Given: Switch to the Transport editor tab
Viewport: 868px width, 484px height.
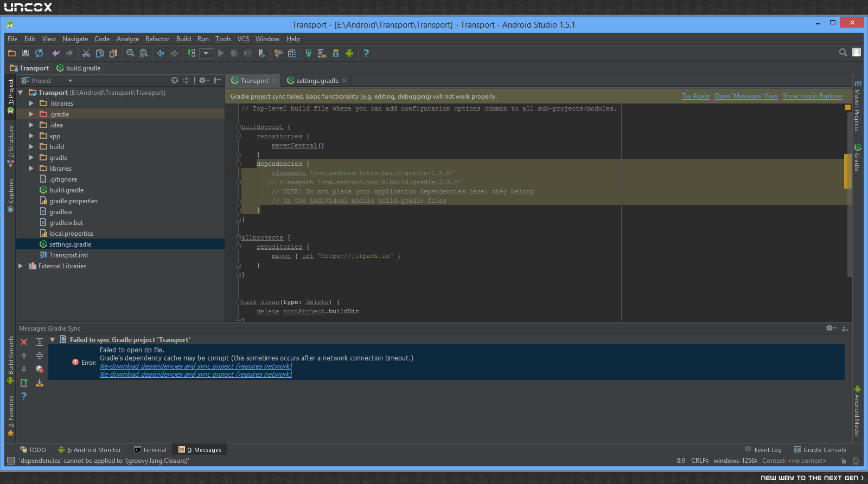Looking at the screenshot, I should tap(254, 81).
